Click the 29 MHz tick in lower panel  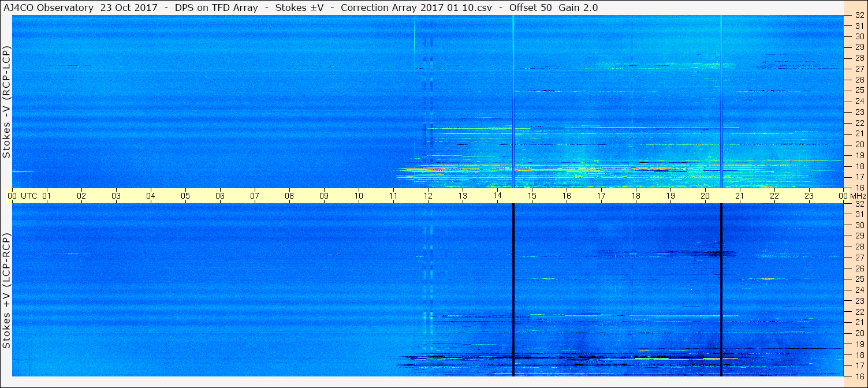[859, 236]
